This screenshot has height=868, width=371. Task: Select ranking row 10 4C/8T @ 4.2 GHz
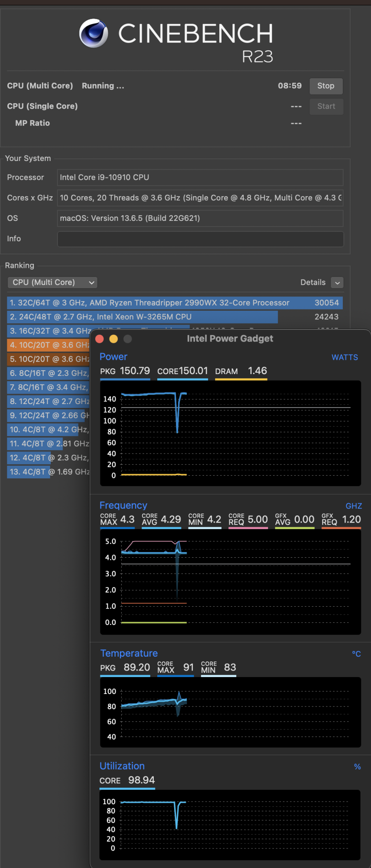click(x=48, y=430)
